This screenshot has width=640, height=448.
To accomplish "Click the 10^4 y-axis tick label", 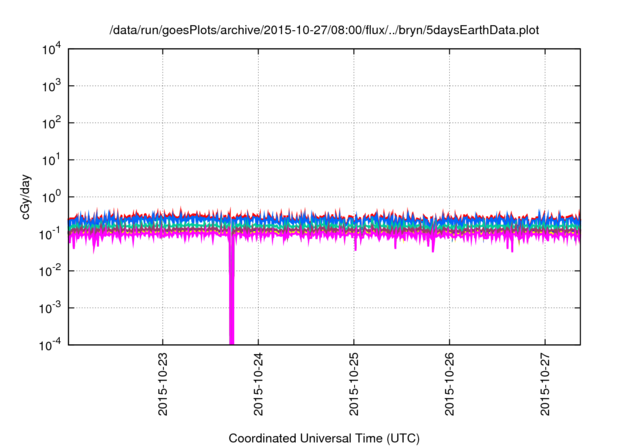I will click(x=52, y=49).
